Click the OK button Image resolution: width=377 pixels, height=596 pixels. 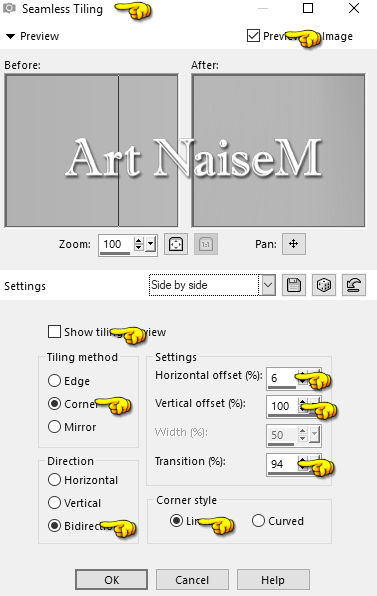pyautogui.click(x=111, y=580)
